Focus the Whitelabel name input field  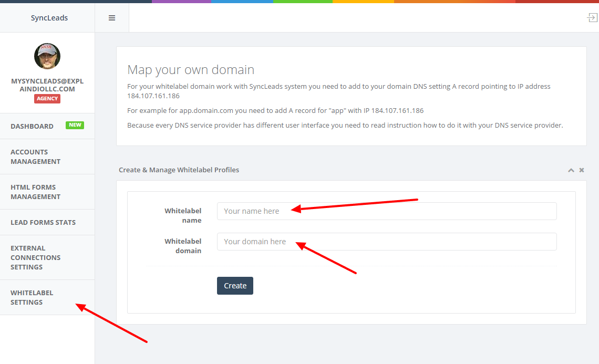click(x=386, y=211)
